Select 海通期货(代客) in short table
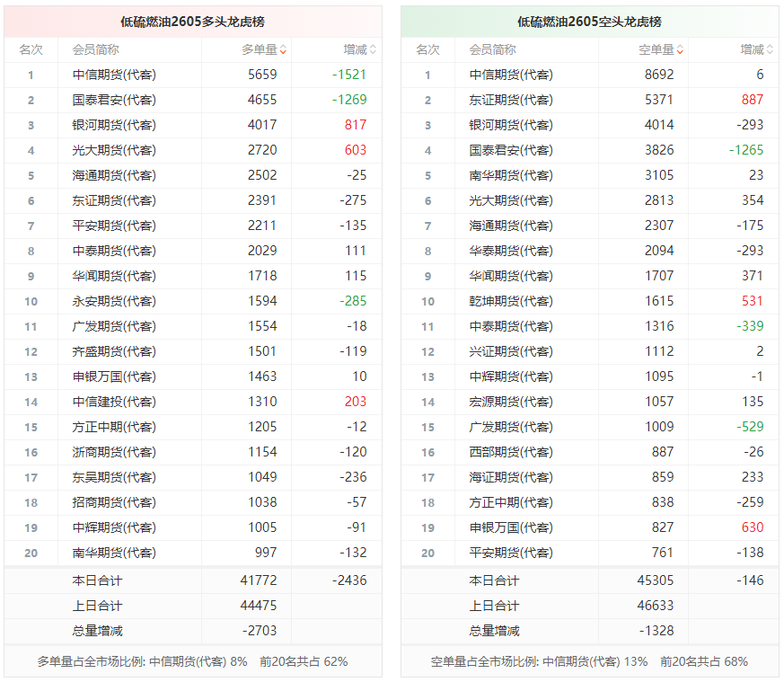This screenshot has height=682, width=784. click(511, 226)
